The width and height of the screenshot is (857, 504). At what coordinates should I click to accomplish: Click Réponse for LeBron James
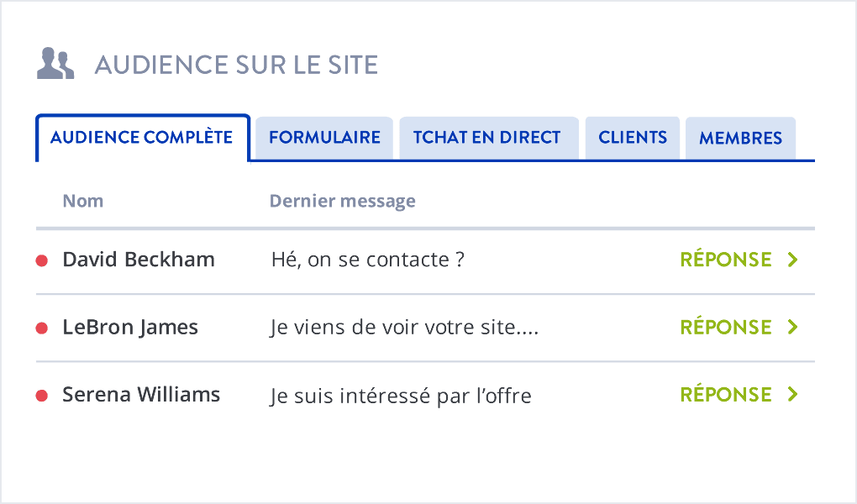[x=726, y=328]
